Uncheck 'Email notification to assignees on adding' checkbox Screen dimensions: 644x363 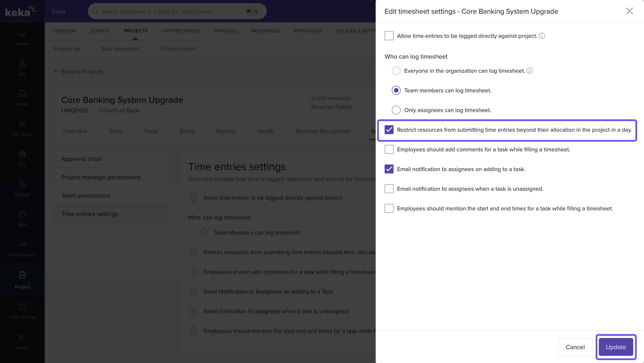pyautogui.click(x=389, y=169)
